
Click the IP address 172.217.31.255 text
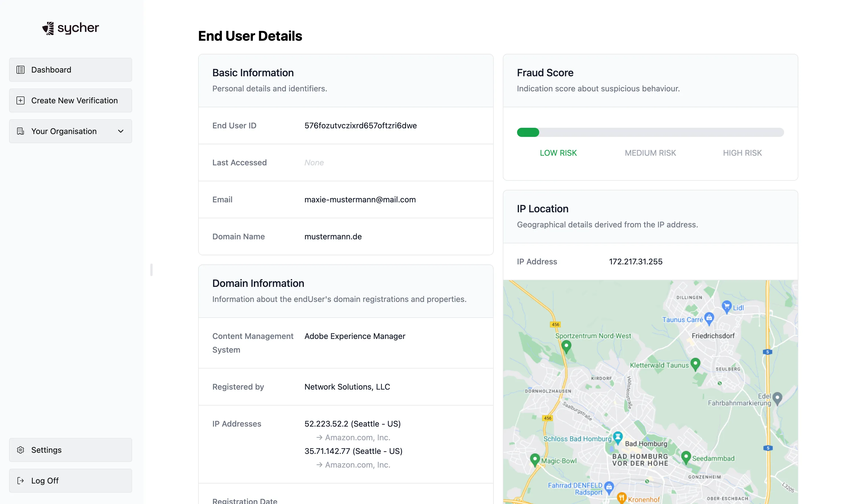click(x=635, y=262)
